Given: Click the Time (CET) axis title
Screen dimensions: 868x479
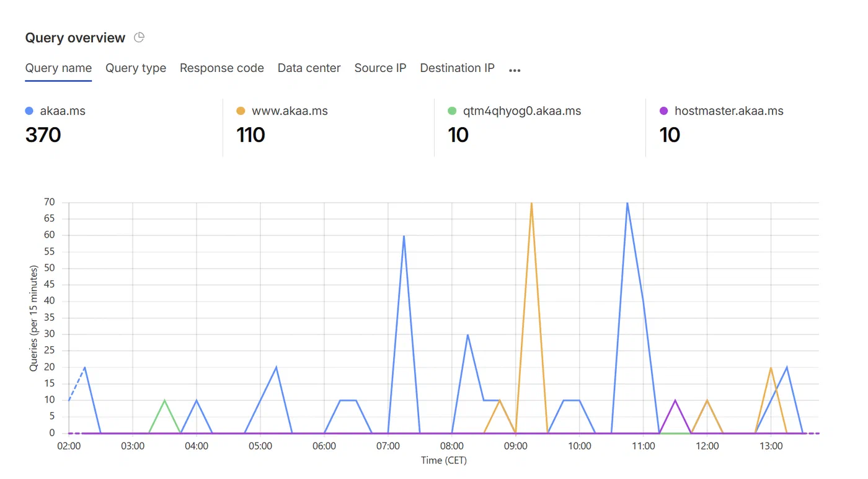Looking at the screenshot, I should tap(444, 460).
